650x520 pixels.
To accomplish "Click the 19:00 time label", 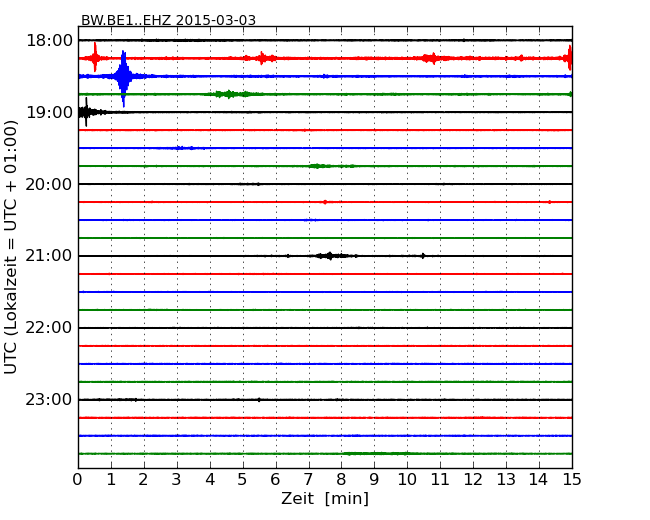I will point(49,112).
